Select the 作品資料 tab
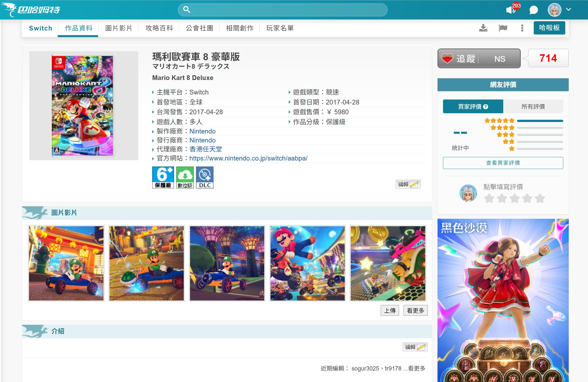 click(78, 28)
